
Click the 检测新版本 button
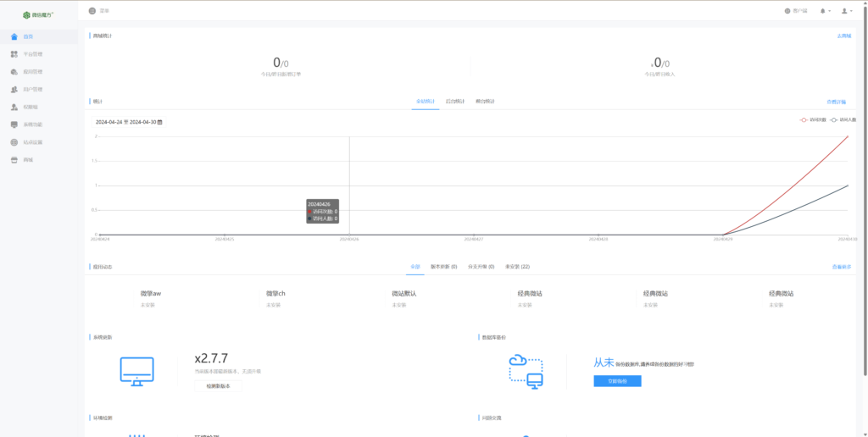pyautogui.click(x=218, y=386)
